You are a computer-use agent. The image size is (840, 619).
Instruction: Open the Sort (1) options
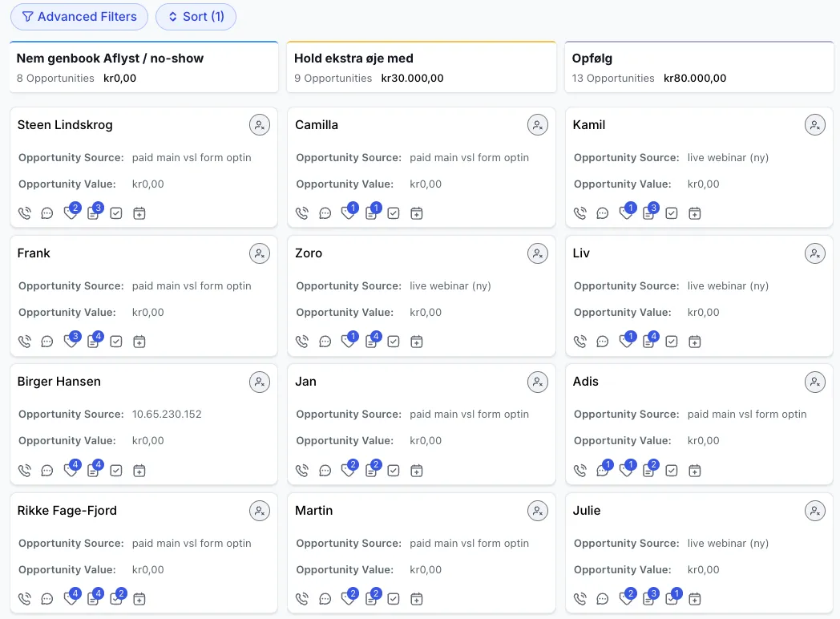tap(196, 17)
